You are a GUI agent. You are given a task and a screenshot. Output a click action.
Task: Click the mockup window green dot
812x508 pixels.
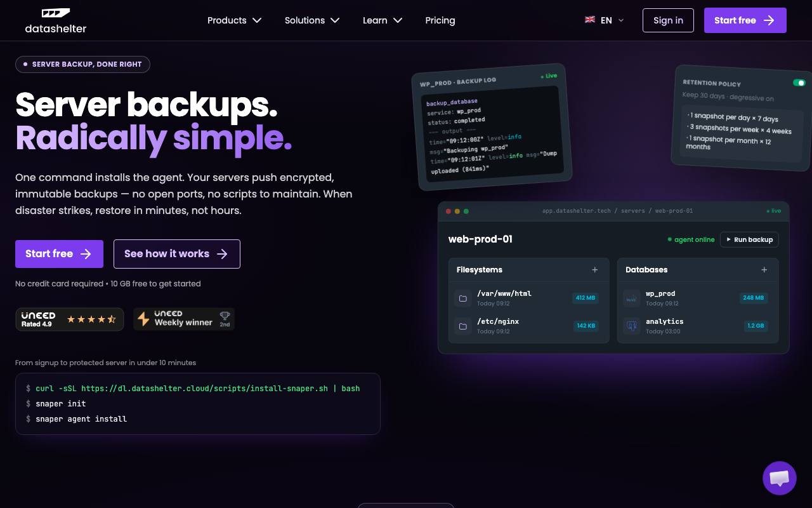466,211
